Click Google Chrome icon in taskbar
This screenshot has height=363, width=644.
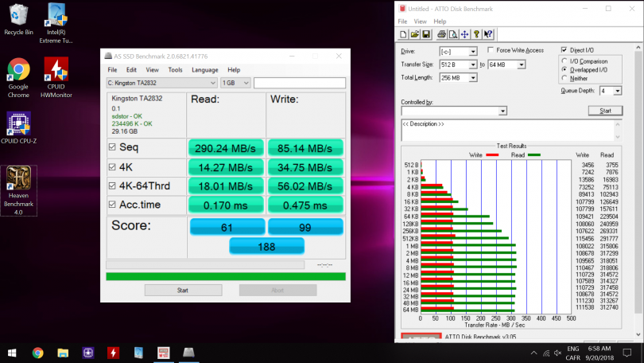pyautogui.click(x=37, y=353)
